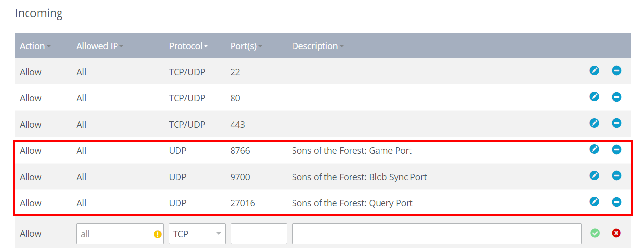The width and height of the screenshot is (644, 248).
Task: Remove the Query Port 27016 rule
Action: click(616, 202)
